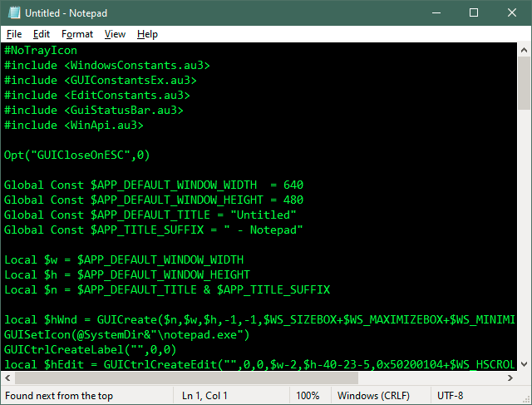The height and width of the screenshot is (405, 532).
Task: Click the vertical scrollbar up arrow
Action: point(524,50)
